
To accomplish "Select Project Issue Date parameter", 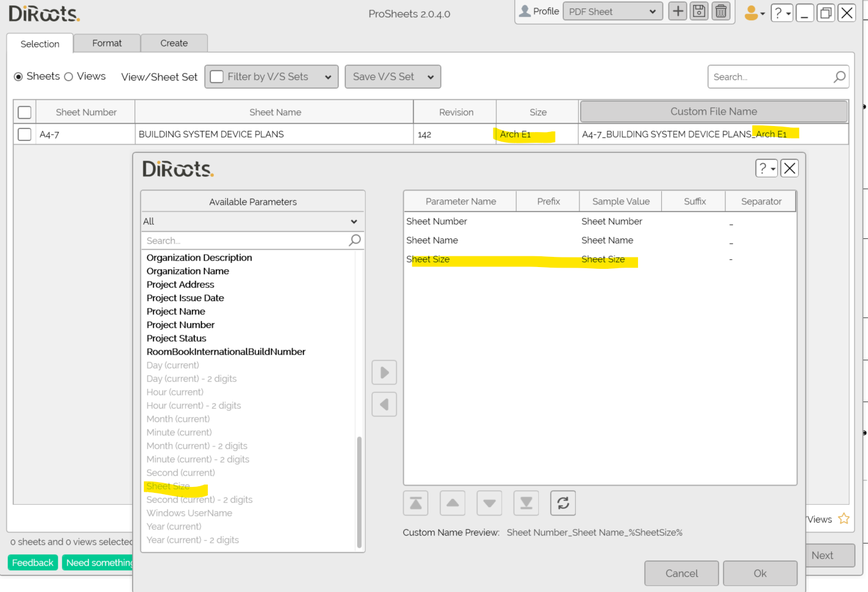I will click(185, 298).
